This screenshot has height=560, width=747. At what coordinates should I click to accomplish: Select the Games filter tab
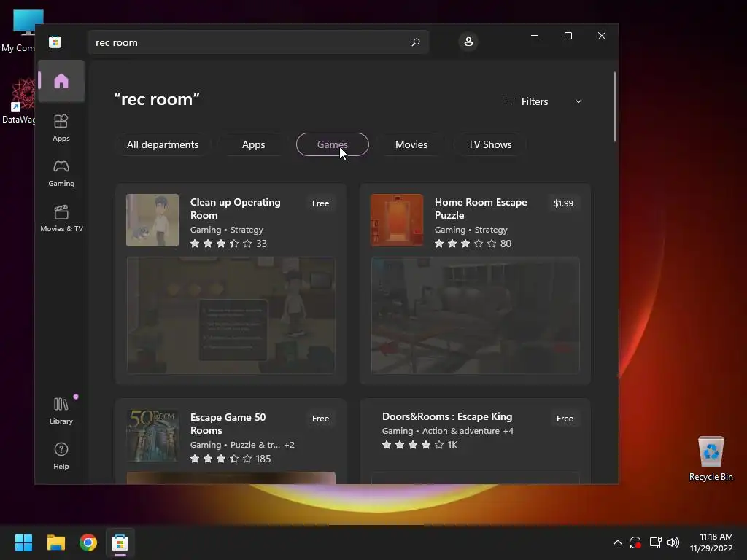coord(333,144)
